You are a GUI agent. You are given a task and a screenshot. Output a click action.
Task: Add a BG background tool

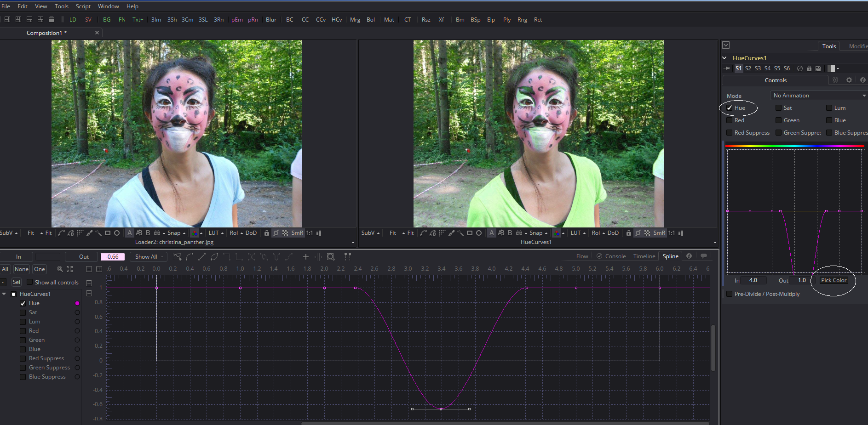click(107, 20)
